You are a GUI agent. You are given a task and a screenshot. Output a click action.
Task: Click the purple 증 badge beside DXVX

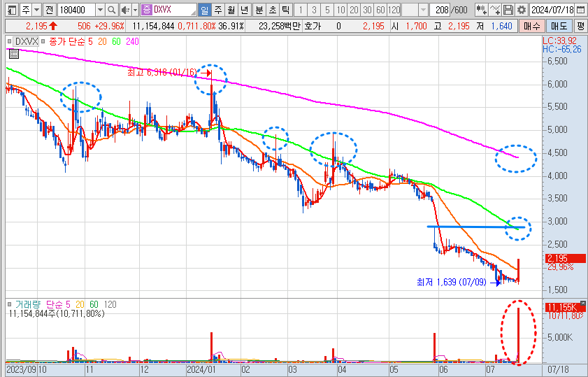tap(147, 10)
